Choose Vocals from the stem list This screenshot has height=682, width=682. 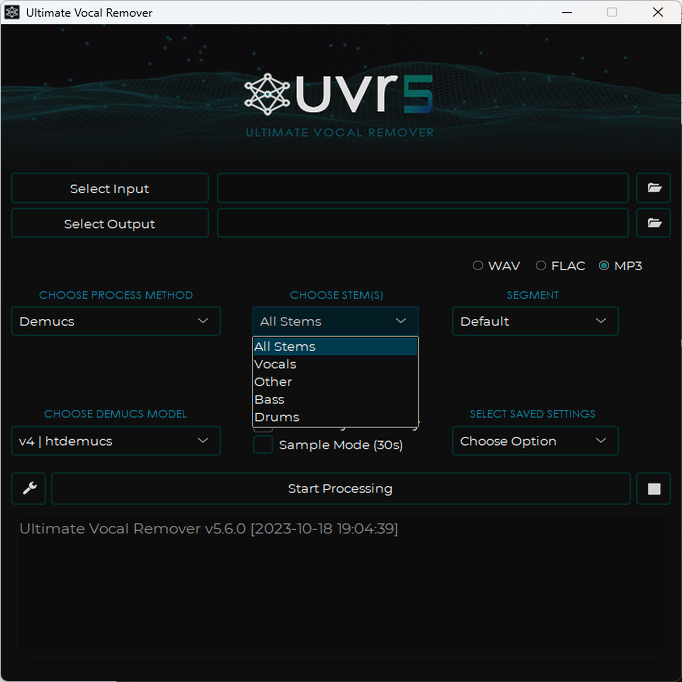(335, 364)
